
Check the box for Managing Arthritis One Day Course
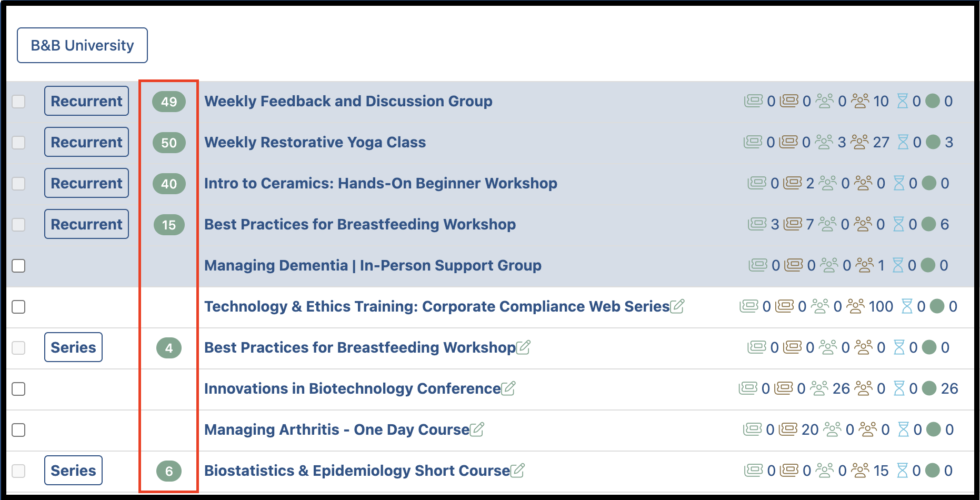pyautogui.click(x=18, y=430)
